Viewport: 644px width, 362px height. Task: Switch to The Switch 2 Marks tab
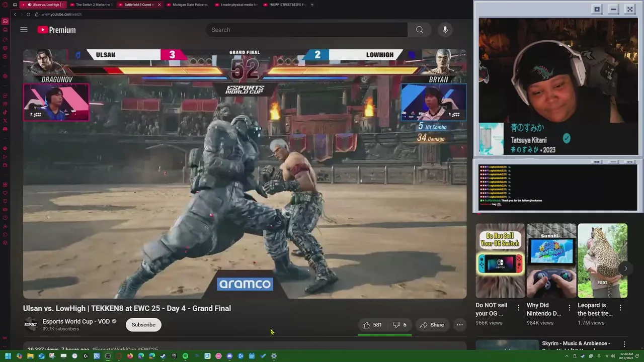[91, 5]
